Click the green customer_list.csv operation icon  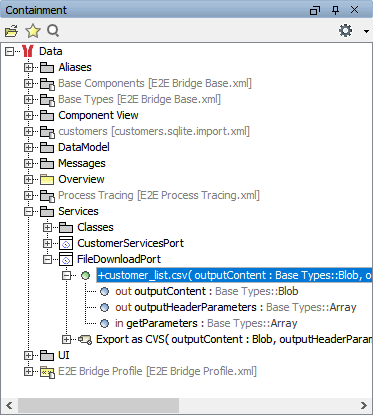point(86,276)
